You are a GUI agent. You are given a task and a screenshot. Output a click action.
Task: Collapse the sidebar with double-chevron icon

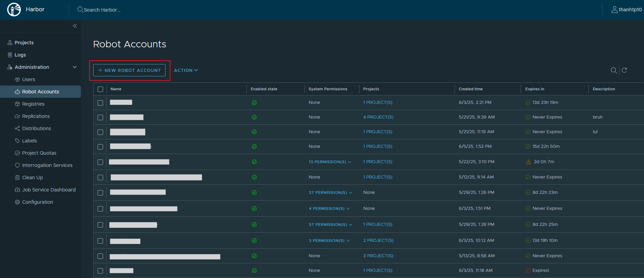[x=75, y=26]
